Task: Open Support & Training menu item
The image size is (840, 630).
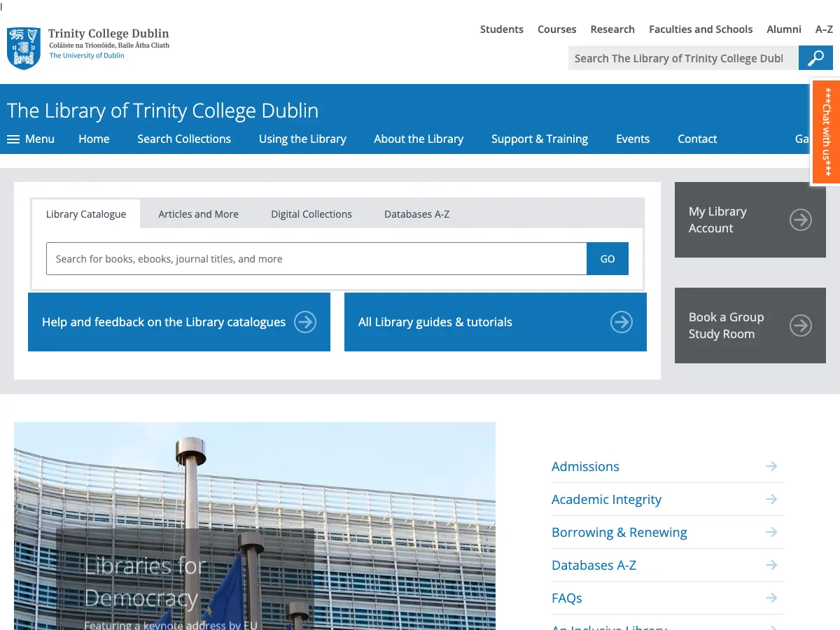Action: (540, 139)
